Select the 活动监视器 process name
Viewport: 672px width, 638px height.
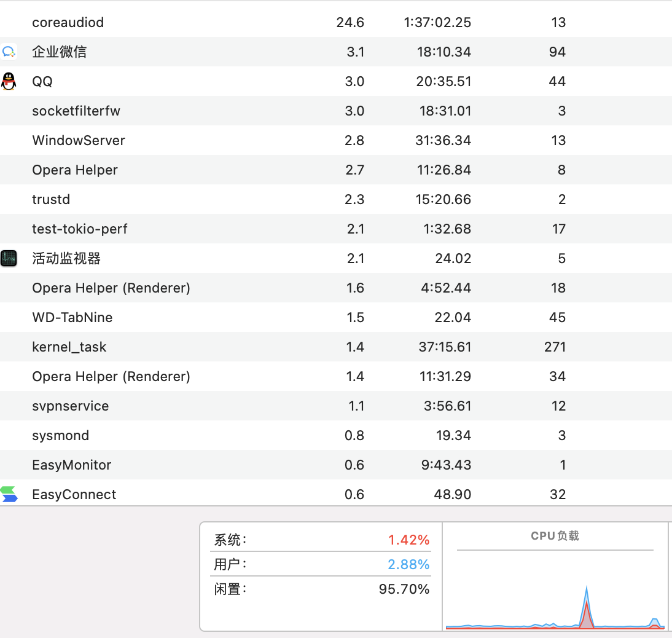(x=66, y=259)
